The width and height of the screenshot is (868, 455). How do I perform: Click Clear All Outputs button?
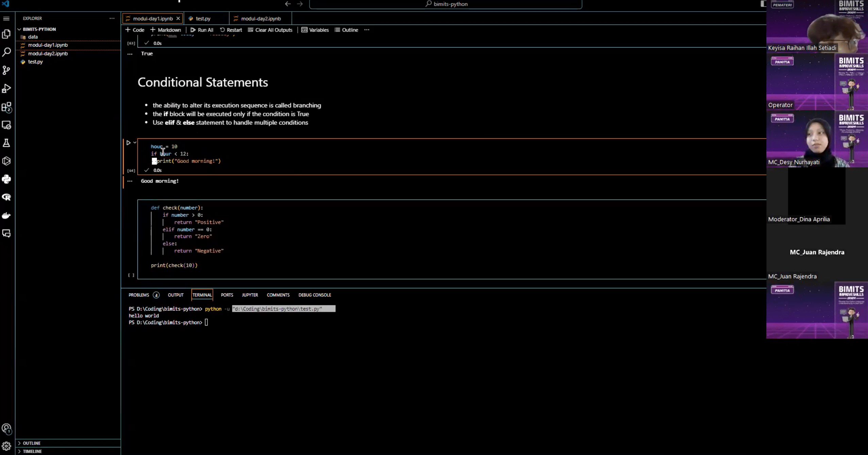coord(270,30)
